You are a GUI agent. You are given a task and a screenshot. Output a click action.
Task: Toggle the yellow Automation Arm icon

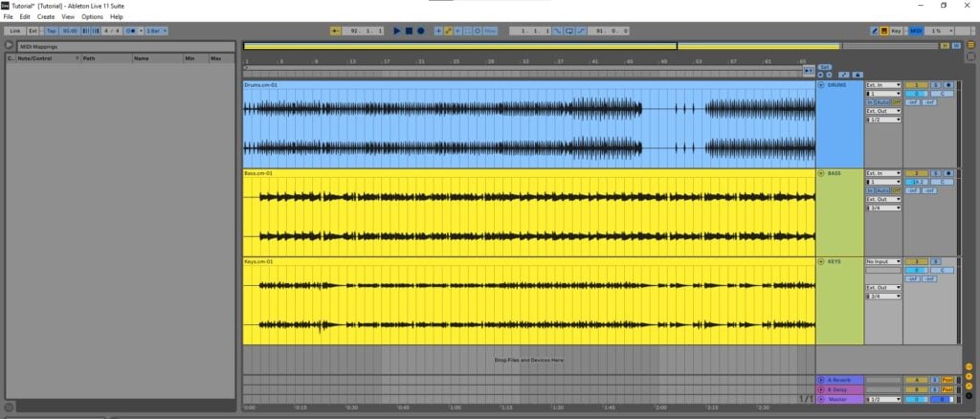point(448,31)
